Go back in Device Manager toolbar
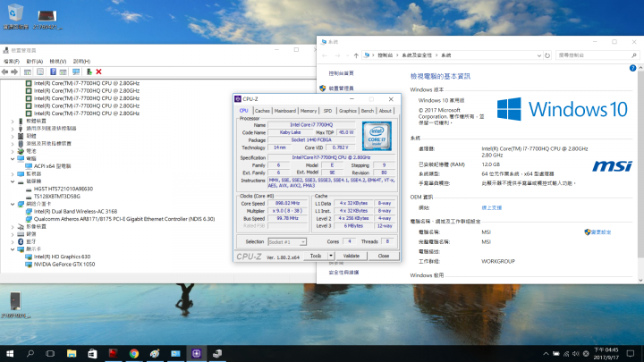644x362 pixels. point(5,72)
